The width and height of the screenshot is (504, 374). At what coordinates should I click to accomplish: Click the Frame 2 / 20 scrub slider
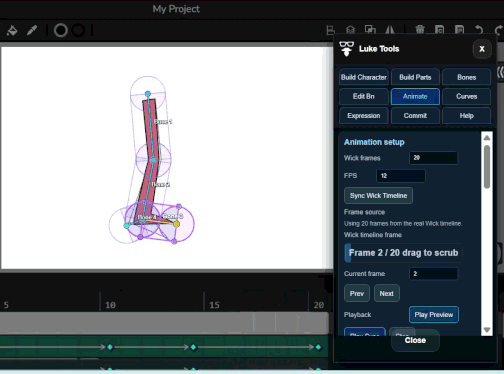click(403, 253)
